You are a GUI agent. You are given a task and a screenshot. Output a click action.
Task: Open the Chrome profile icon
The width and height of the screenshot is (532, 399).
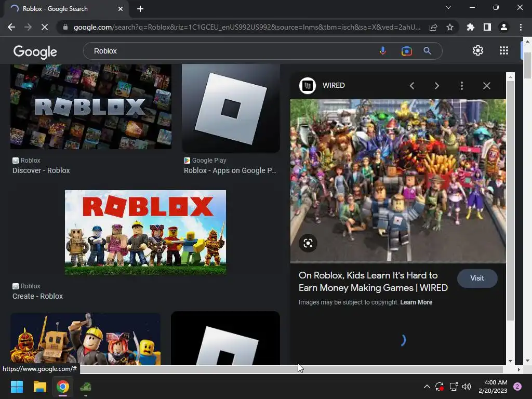click(x=504, y=27)
